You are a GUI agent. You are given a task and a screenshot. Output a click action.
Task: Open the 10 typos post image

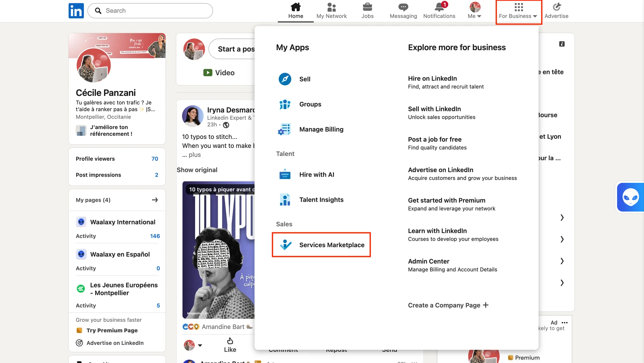(218, 250)
